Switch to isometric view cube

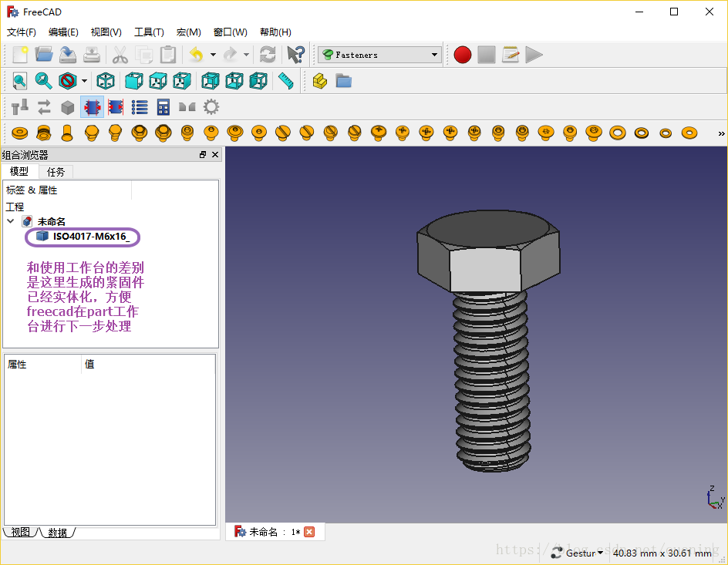(106, 81)
